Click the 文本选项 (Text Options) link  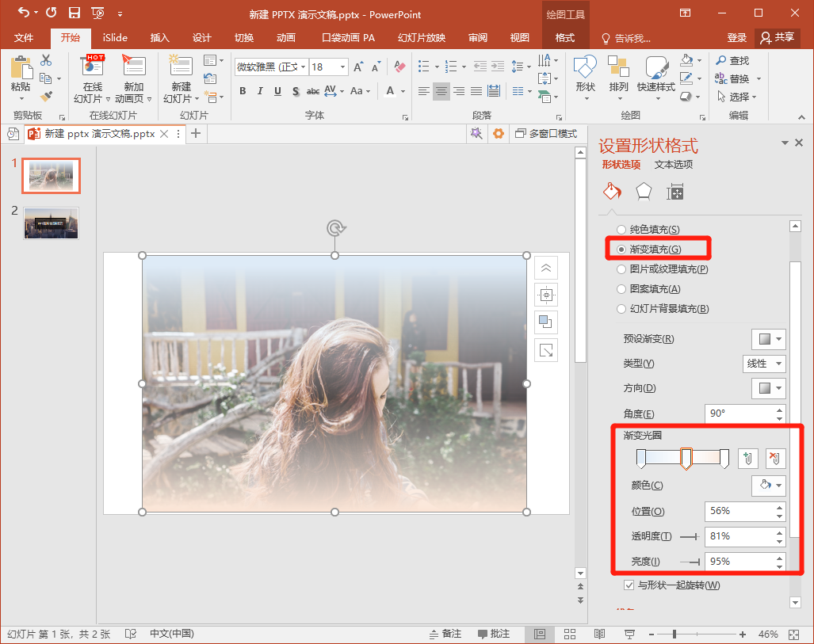tap(674, 165)
